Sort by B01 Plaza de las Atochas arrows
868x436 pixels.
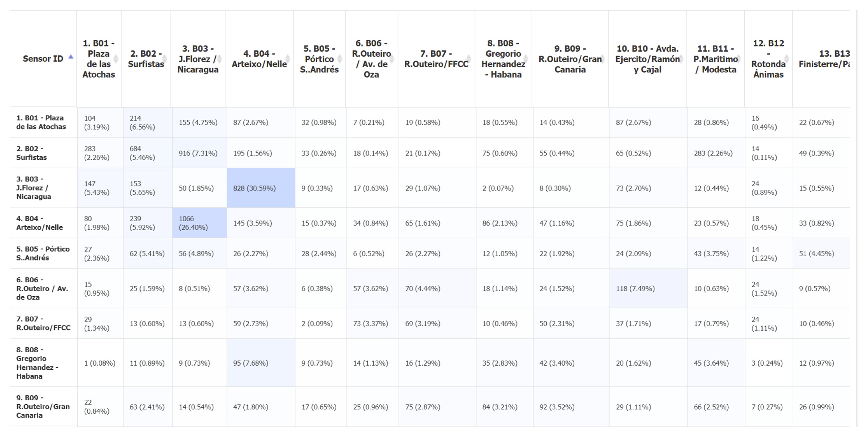(116, 59)
